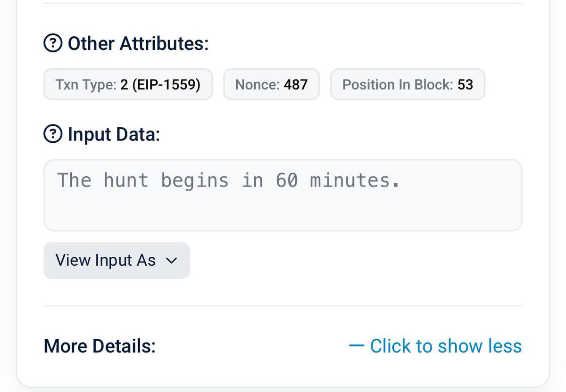Click the More Details label
This screenshot has height=392, width=566.
[x=100, y=346]
